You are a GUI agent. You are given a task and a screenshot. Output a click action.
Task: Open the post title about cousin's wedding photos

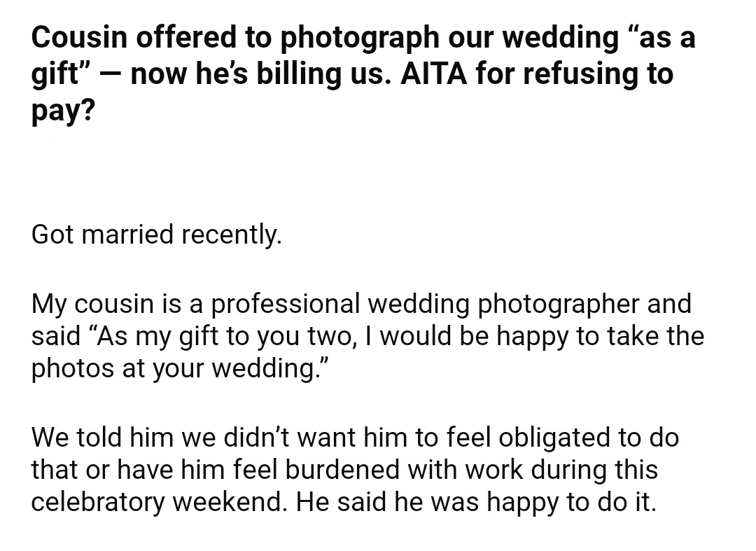363,74
